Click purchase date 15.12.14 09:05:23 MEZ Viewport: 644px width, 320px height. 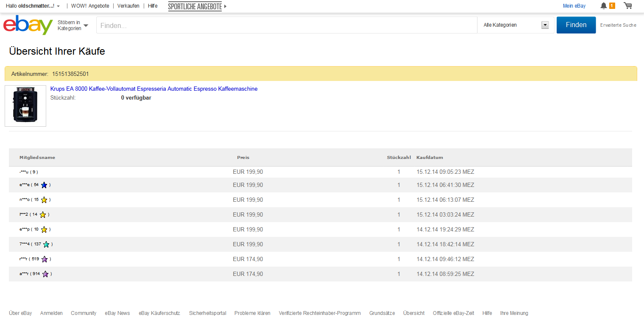445,172
